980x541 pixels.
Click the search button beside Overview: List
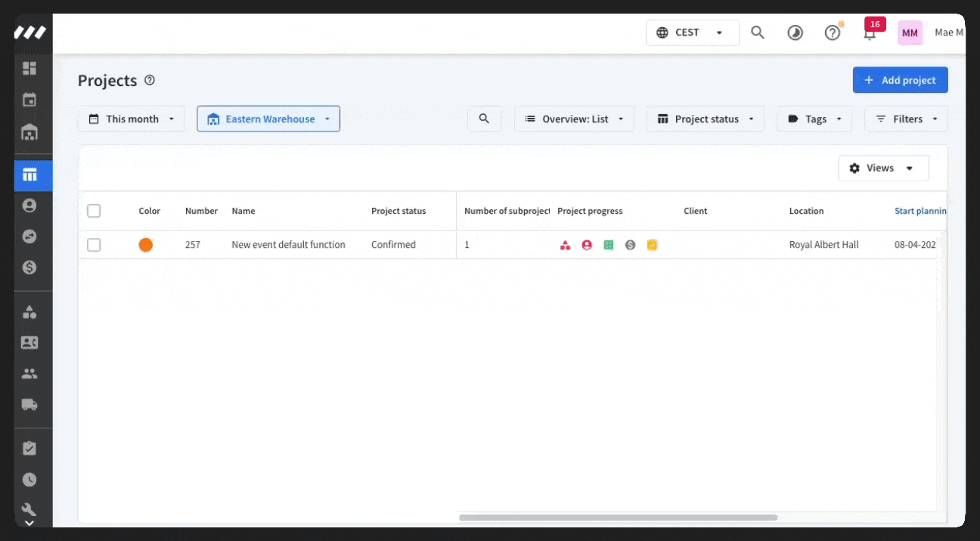coord(484,119)
